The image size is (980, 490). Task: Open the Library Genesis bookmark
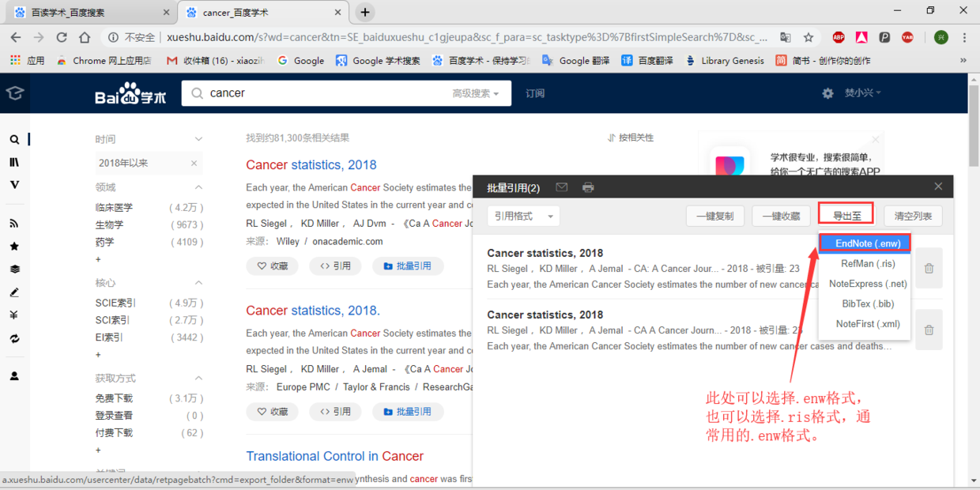(725, 60)
